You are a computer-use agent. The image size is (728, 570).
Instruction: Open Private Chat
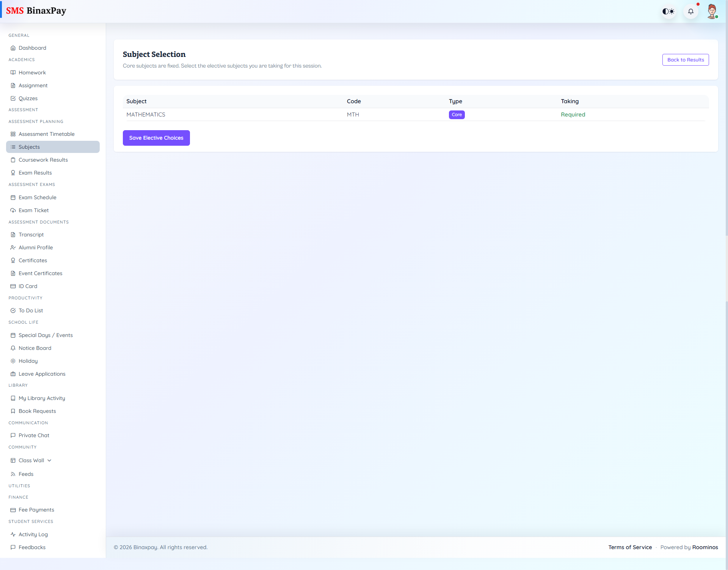pos(34,435)
